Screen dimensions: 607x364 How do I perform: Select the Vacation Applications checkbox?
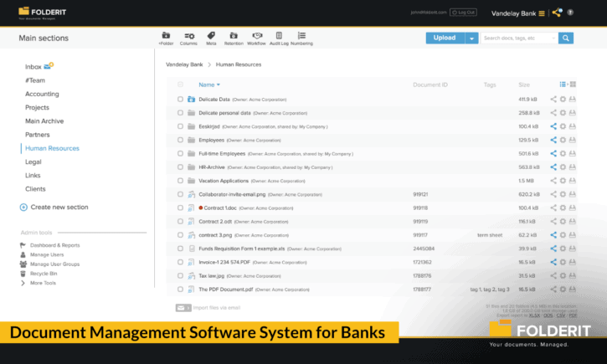point(180,181)
